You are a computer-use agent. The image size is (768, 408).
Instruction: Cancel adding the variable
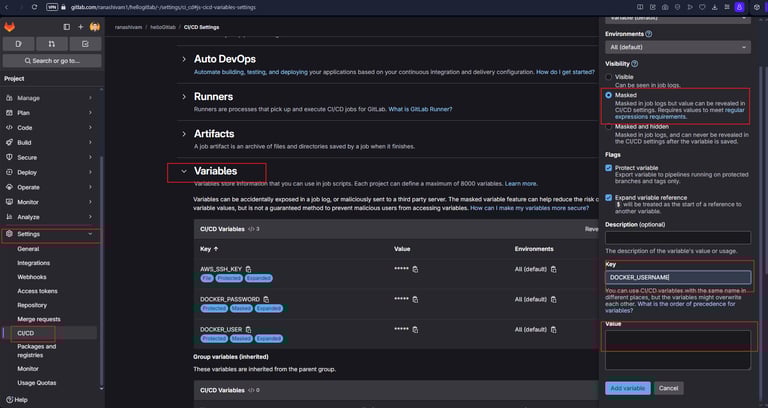(x=669, y=388)
